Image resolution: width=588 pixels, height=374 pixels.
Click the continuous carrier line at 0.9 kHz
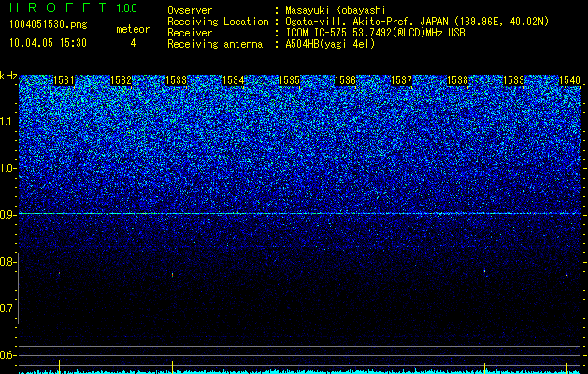click(x=300, y=213)
